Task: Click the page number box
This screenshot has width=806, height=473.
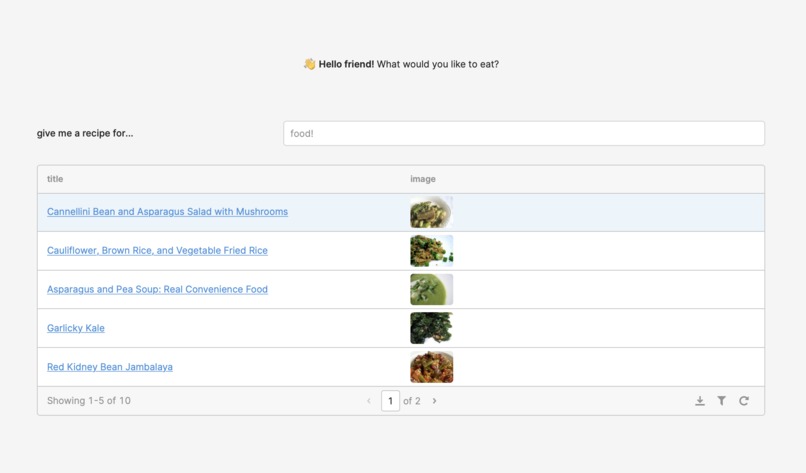Action: pos(390,401)
